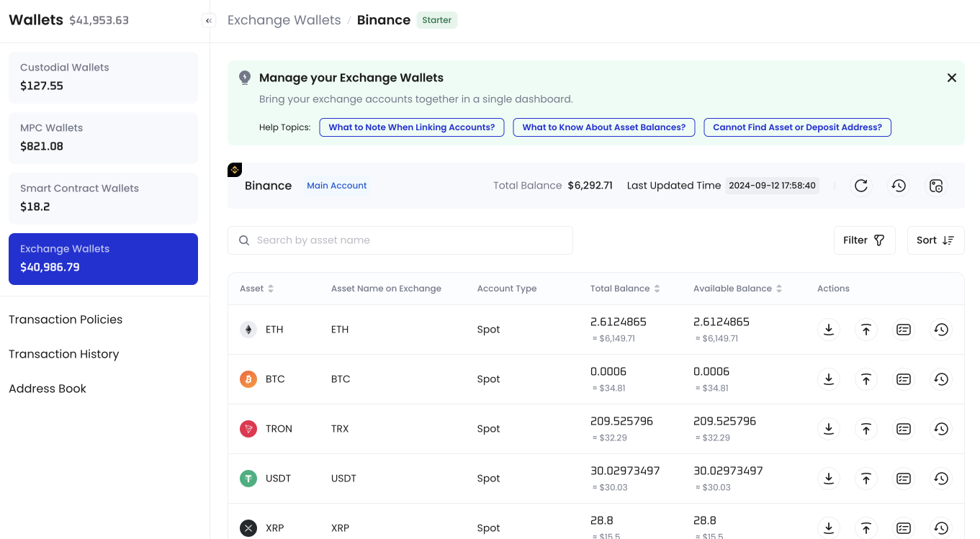The width and height of the screenshot is (980, 539).
Task: Switch to Exchange Wallets breadcrumb
Action: (284, 19)
